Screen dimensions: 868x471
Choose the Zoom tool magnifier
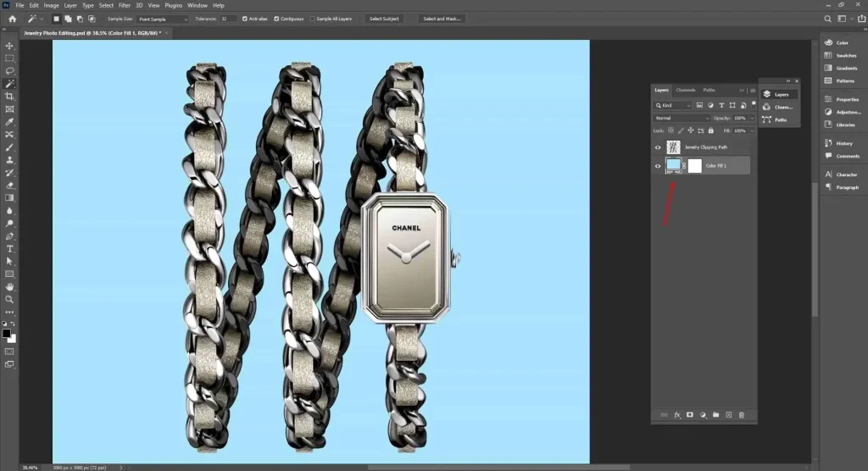pos(9,299)
